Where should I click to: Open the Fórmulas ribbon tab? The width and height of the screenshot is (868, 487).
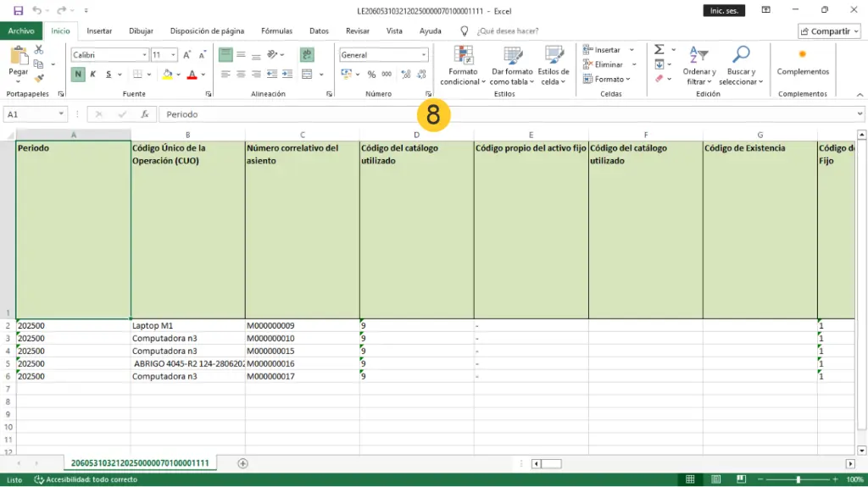tap(276, 31)
